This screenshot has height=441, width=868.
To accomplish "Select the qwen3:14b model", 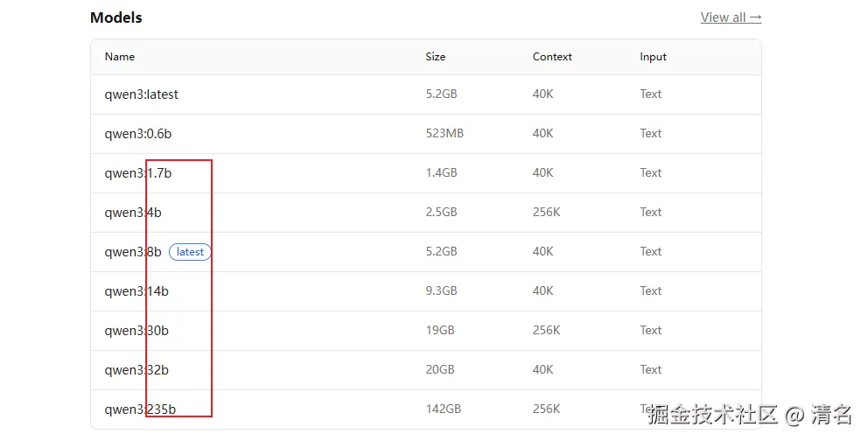I will (136, 291).
